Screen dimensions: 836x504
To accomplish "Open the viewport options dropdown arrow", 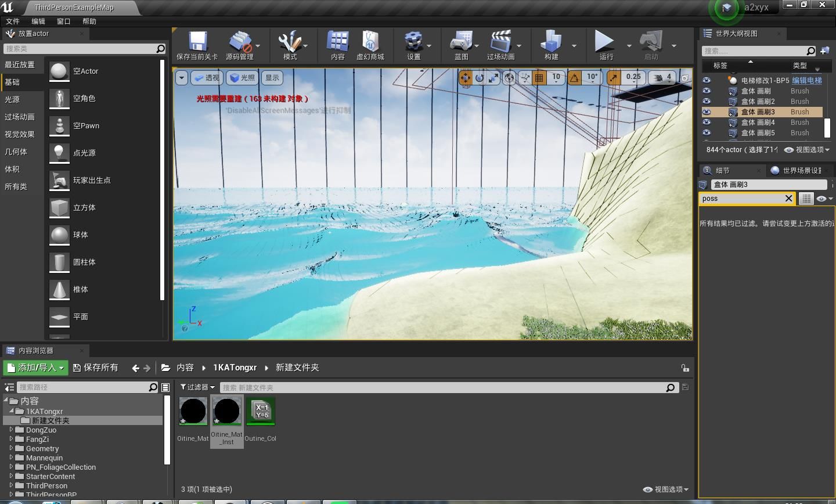I will click(181, 77).
